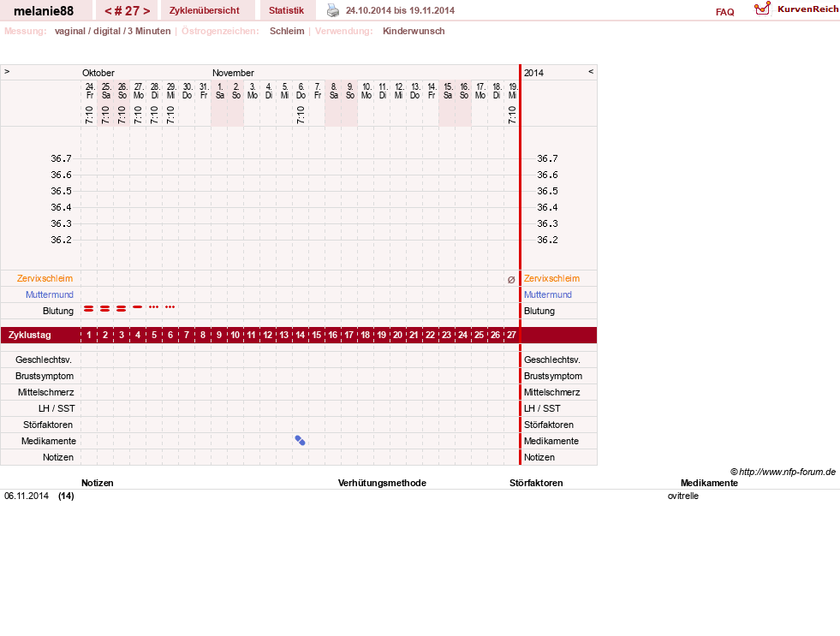Click the cervical mucus symbol on day 27
840x636 pixels.
pos(511,279)
